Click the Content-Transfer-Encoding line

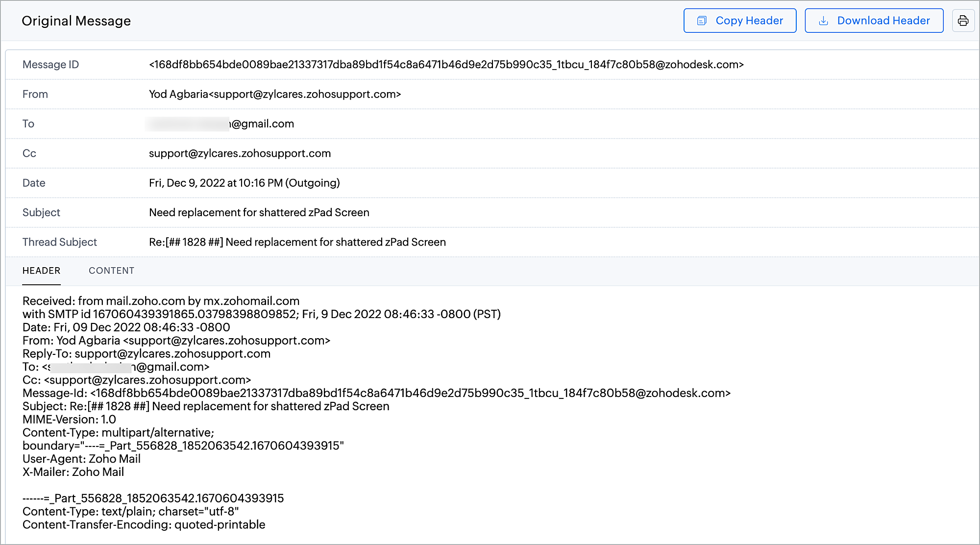click(x=144, y=524)
